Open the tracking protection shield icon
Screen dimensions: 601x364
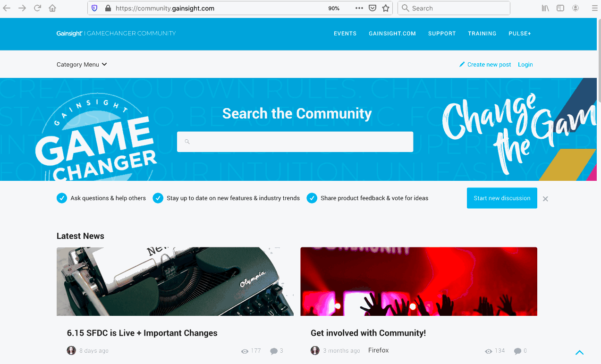point(94,8)
